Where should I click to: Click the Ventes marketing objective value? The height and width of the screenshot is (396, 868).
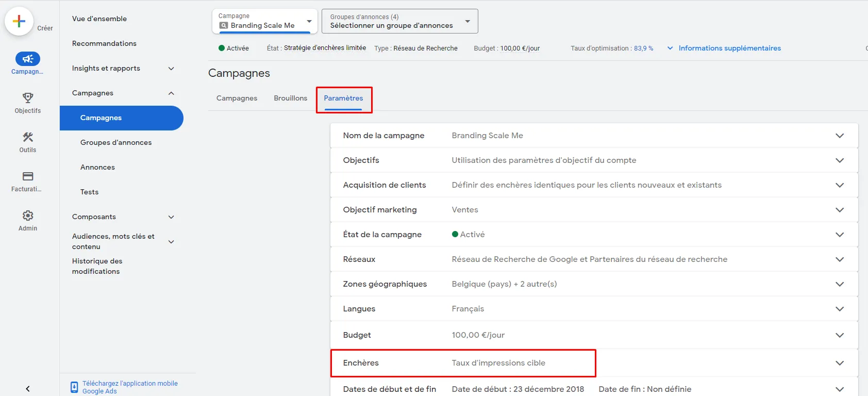click(465, 210)
